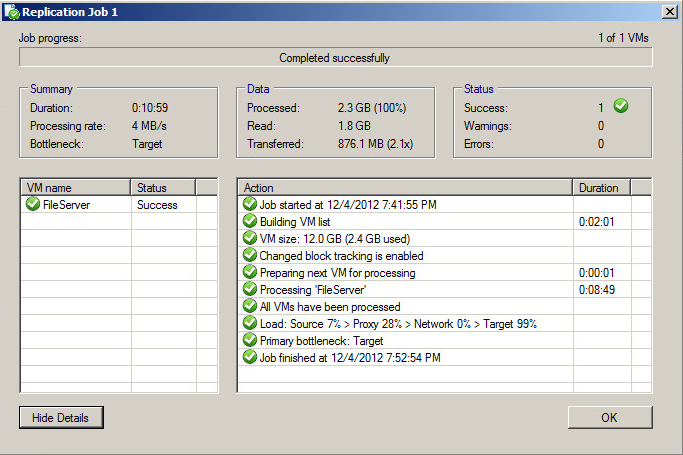The width and height of the screenshot is (683, 455).
Task: Click the Duration value 0:10:59 in Summary
Action: coord(150,108)
